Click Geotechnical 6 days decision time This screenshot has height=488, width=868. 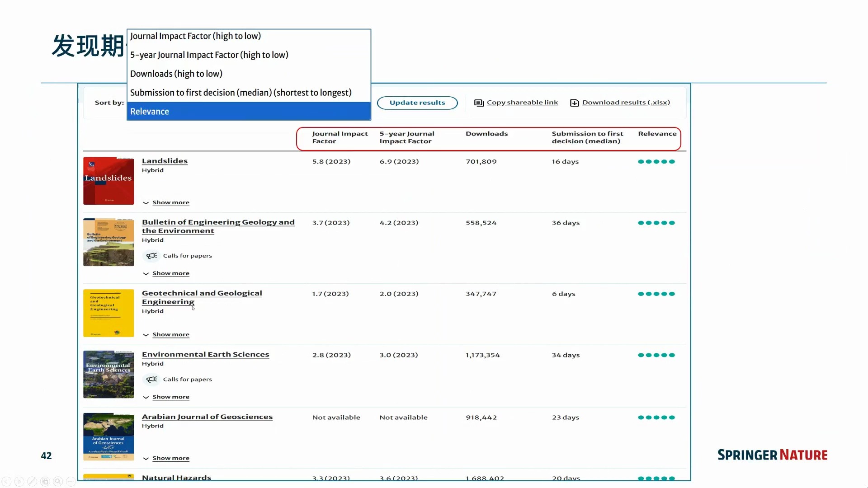[x=563, y=294]
